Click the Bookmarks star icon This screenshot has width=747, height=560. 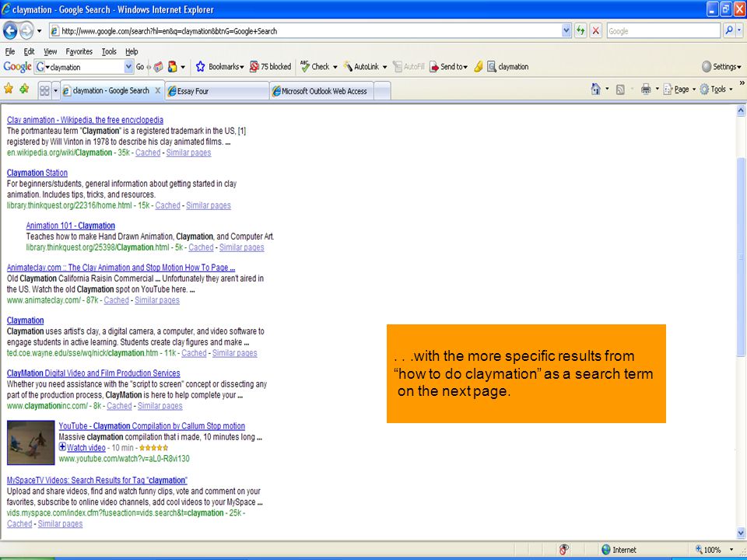[200, 67]
